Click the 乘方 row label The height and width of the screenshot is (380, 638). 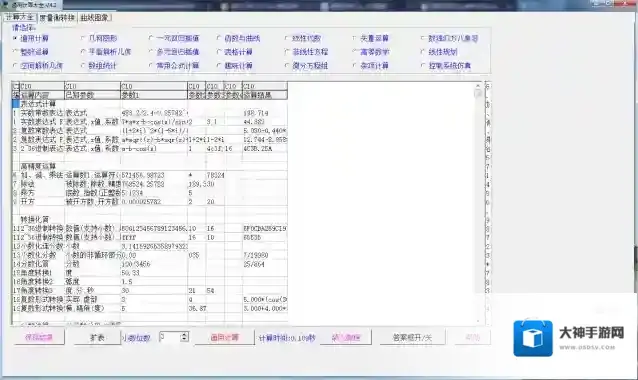click(x=42, y=193)
